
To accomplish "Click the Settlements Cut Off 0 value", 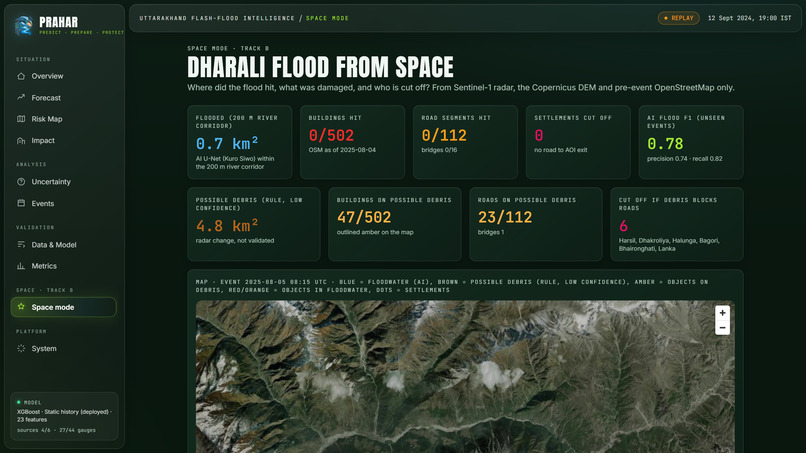I will coord(539,135).
